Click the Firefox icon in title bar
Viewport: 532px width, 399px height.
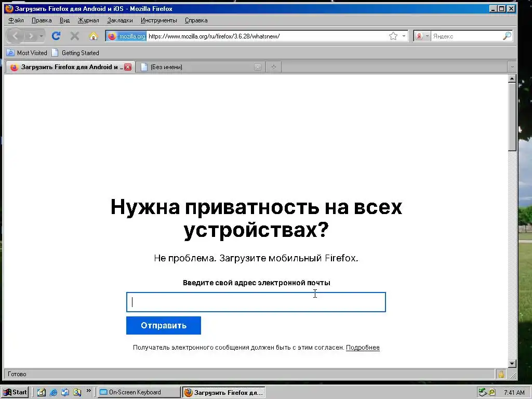[9, 8]
